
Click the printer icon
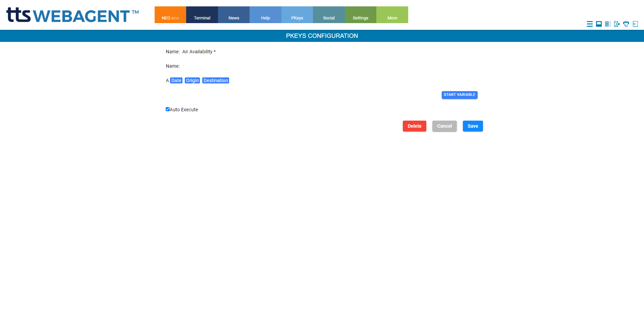(x=626, y=24)
